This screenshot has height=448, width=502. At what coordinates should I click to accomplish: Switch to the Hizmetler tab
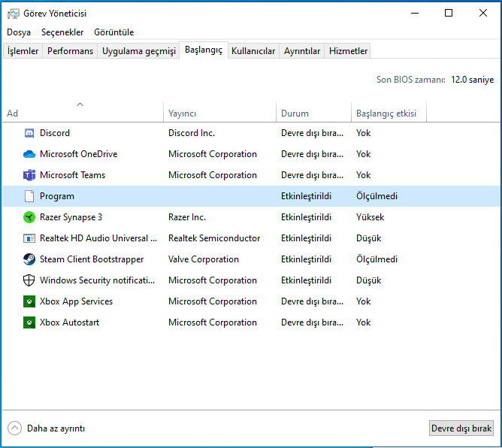(348, 51)
